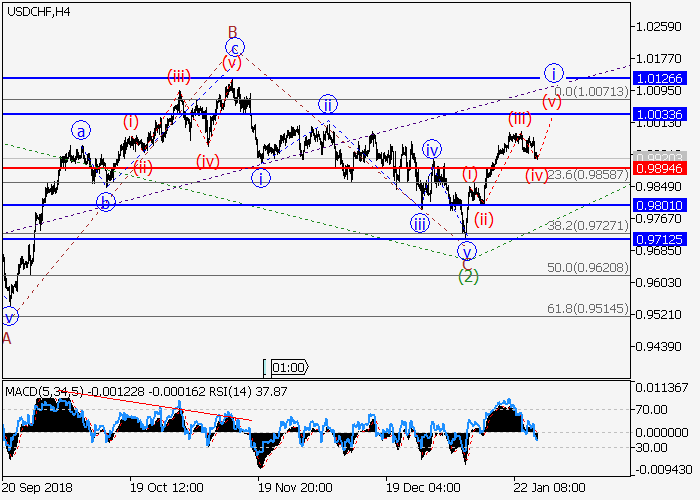Click the circled 'c' marker at chart peak

(x=234, y=47)
